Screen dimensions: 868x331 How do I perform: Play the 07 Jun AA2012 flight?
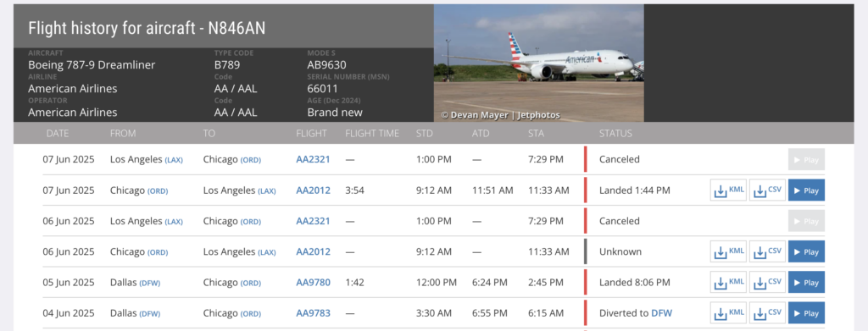pos(806,190)
